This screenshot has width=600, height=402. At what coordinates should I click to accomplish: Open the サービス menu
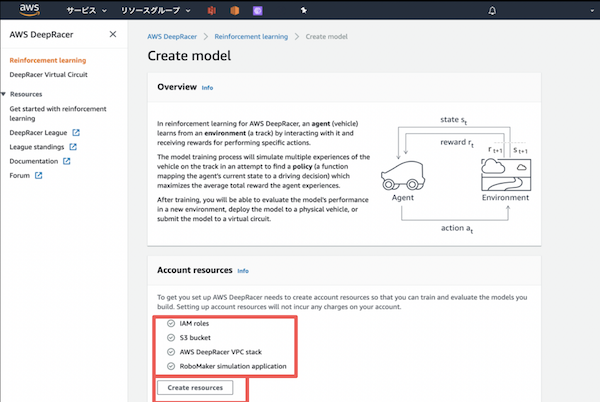pos(86,11)
